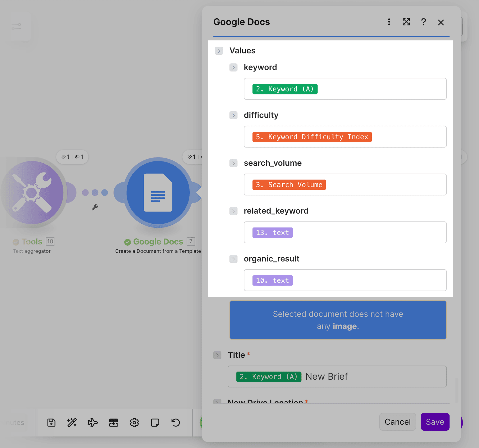This screenshot has height=448, width=479.
Task: Expand the Google Docs panel to fullscreen
Action: pos(406,22)
